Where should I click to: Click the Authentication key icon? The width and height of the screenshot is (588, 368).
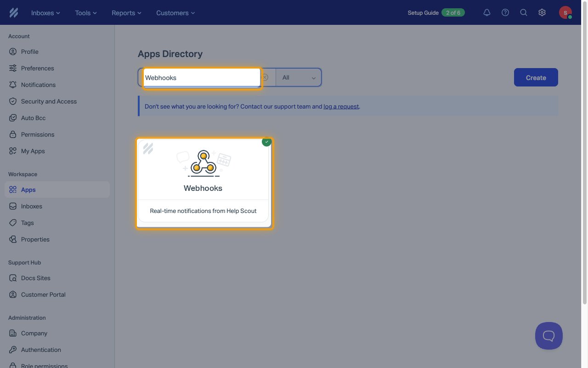(x=13, y=350)
